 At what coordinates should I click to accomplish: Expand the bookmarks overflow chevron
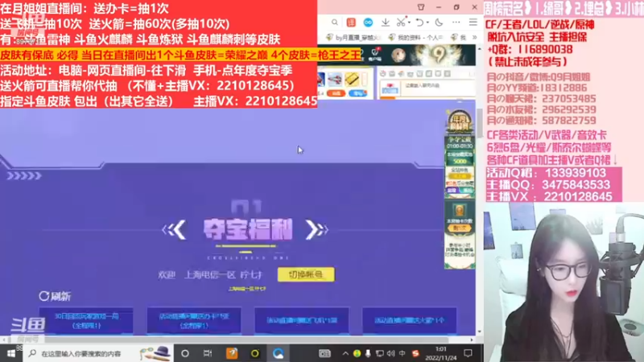pos(474,37)
